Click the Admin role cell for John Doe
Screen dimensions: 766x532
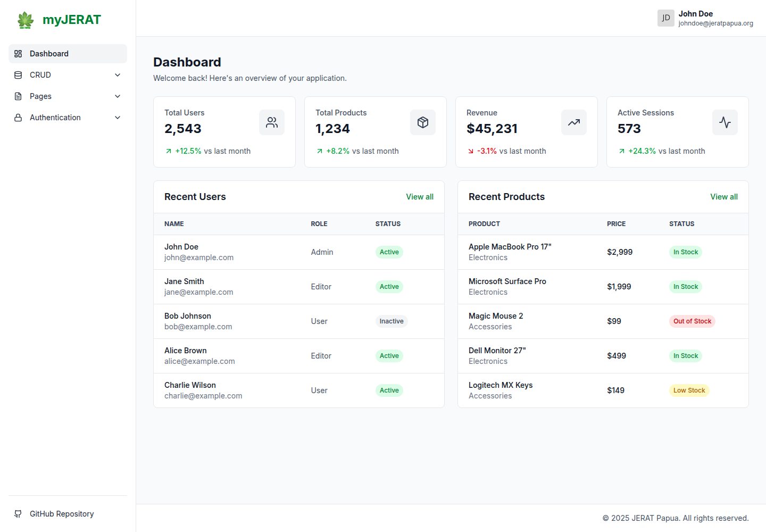tap(322, 252)
